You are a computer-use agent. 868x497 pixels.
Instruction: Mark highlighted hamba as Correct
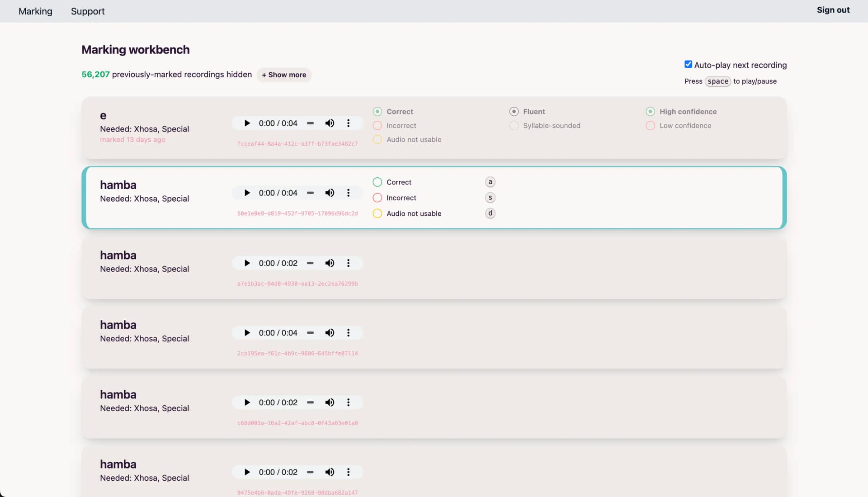click(377, 182)
